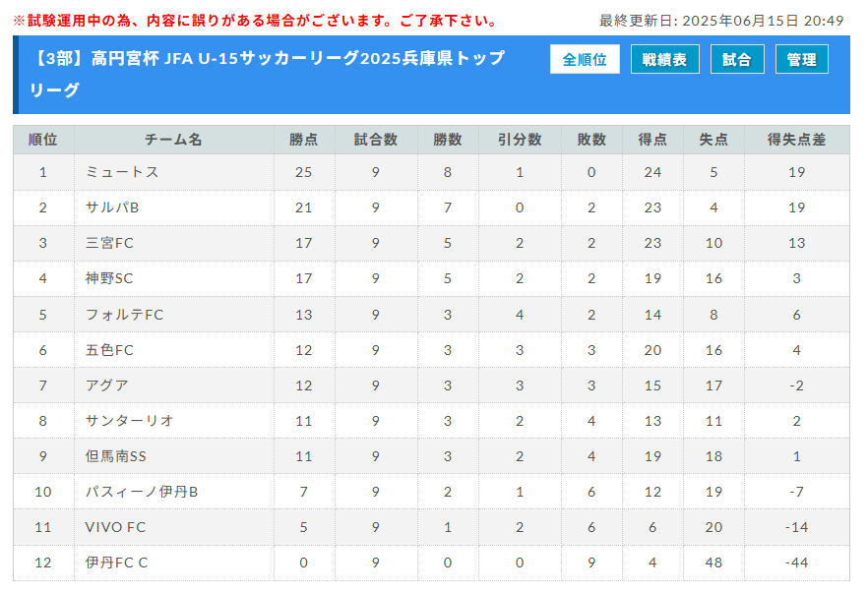Select the 全順位 tab
The width and height of the screenshot is (868, 592).
click(x=585, y=59)
